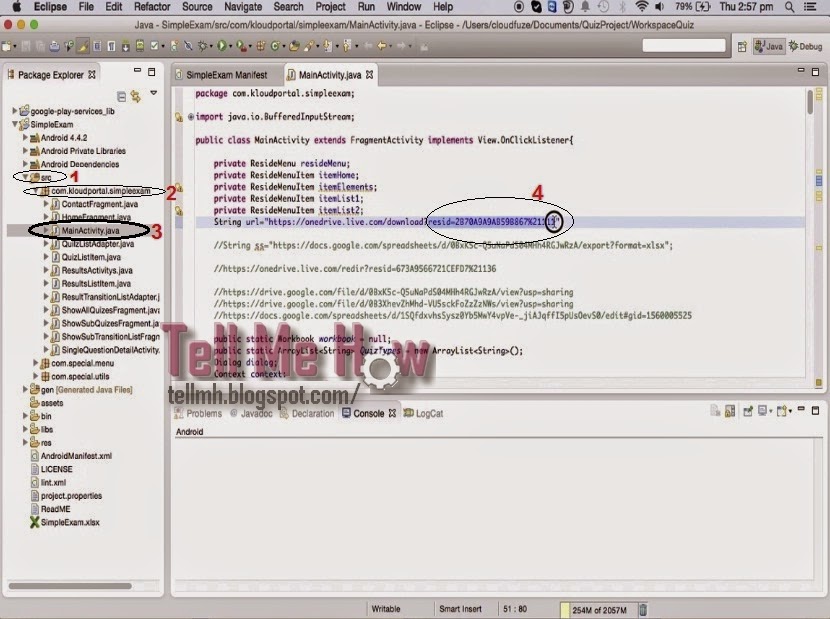Open the Navigate menu
Viewport: 830px width, 619px height.
243,7
